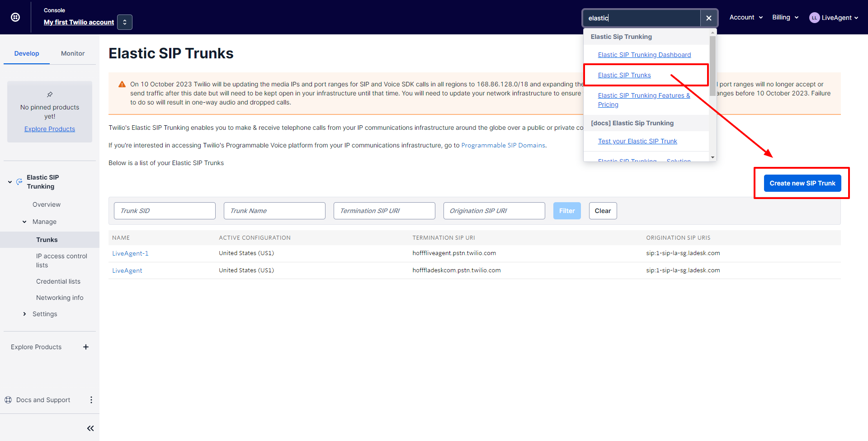Expand the Account dropdown menu
The height and width of the screenshot is (441, 868).
coord(746,17)
